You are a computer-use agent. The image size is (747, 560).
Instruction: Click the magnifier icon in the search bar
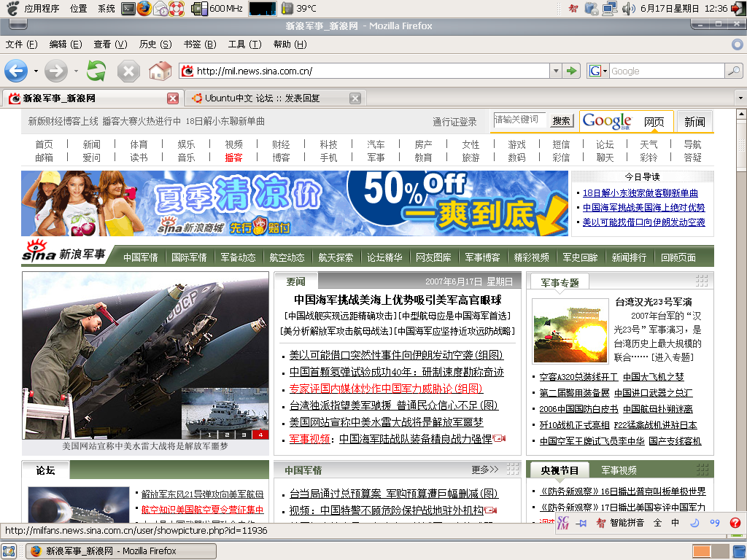[x=734, y=71]
